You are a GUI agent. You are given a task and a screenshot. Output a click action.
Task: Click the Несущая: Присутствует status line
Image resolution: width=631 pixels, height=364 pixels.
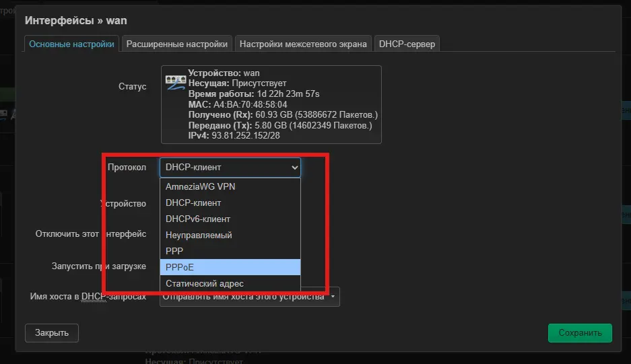click(238, 83)
